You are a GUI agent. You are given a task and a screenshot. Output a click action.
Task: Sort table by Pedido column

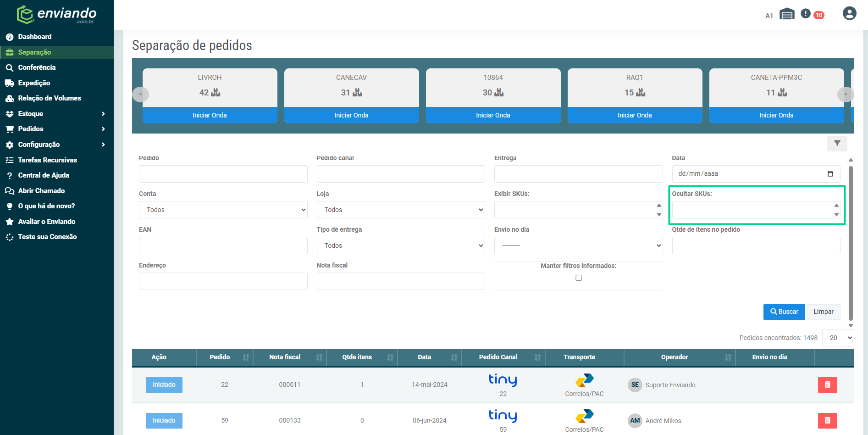[246, 357]
